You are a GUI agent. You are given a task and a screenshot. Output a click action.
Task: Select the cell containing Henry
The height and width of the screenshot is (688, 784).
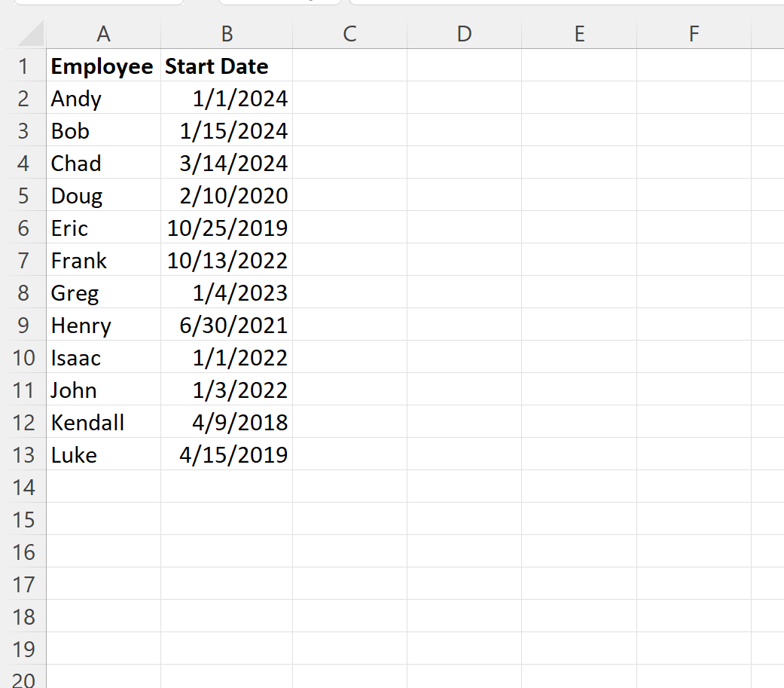(103, 326)
